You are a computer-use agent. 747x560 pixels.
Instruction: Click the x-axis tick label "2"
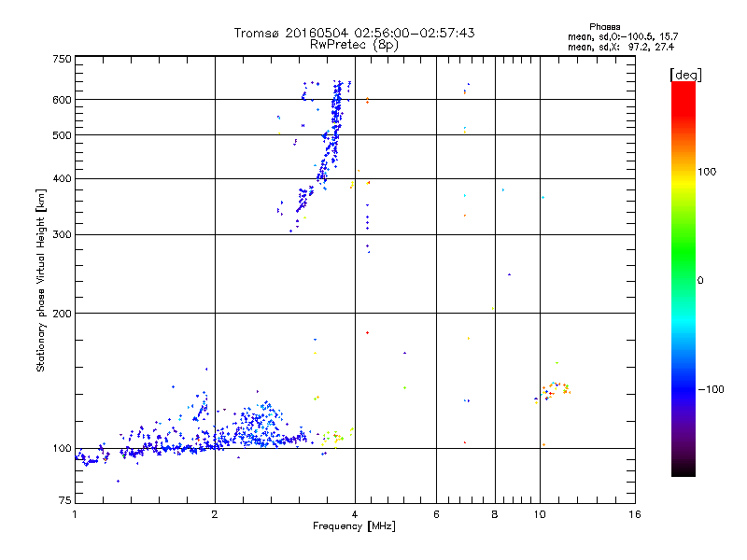pyautogui.click(x=215, y=514)
